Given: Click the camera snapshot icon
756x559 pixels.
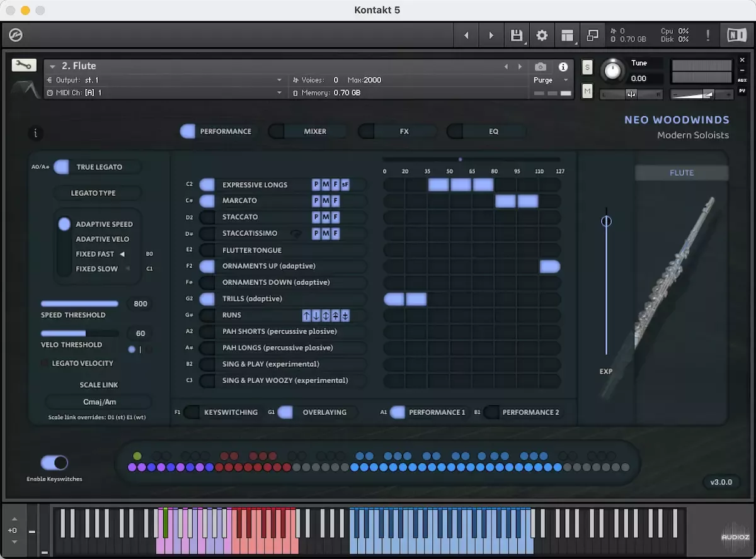Looking at the screenshot, I should coord(541,67).
